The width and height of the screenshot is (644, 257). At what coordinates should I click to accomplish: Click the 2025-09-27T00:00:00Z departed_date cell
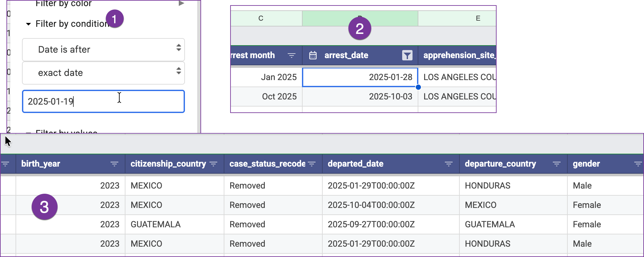pos(390,224)
